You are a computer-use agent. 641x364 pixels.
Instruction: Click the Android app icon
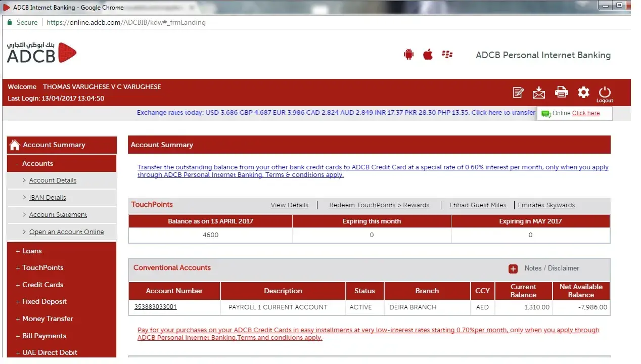pos(408,55)
